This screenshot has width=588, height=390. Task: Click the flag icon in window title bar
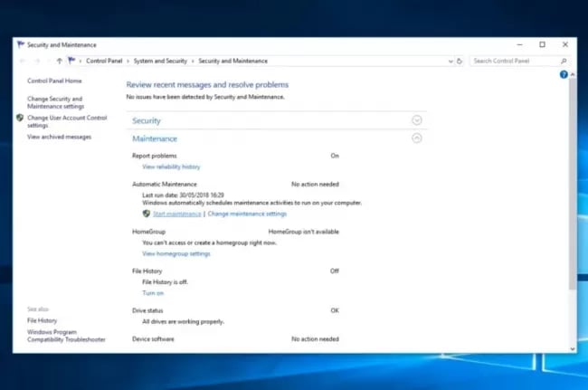(x=21, y=44)
